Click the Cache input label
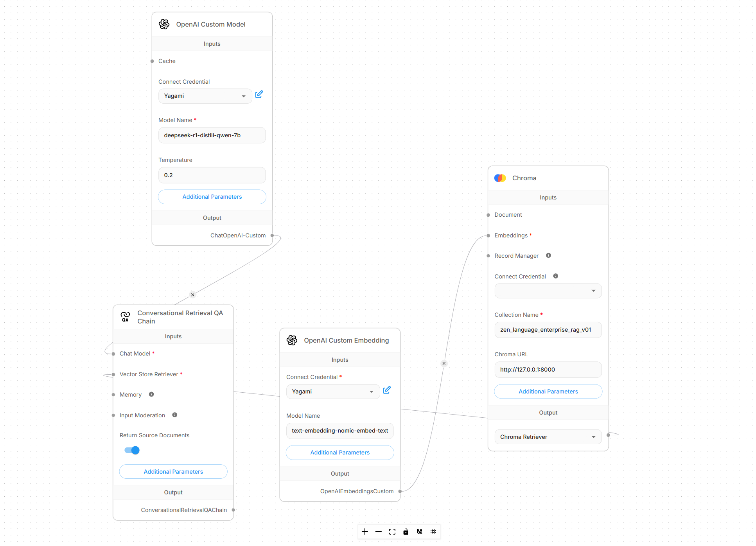This screenshot has height=546, width=756. click(x=167, y=61)
